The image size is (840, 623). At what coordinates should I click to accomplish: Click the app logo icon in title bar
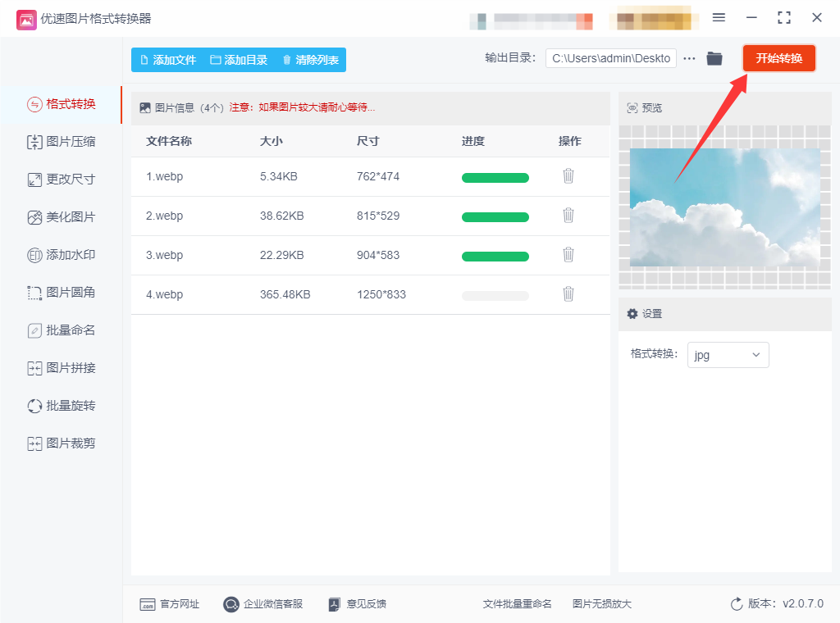pos(26,20)
